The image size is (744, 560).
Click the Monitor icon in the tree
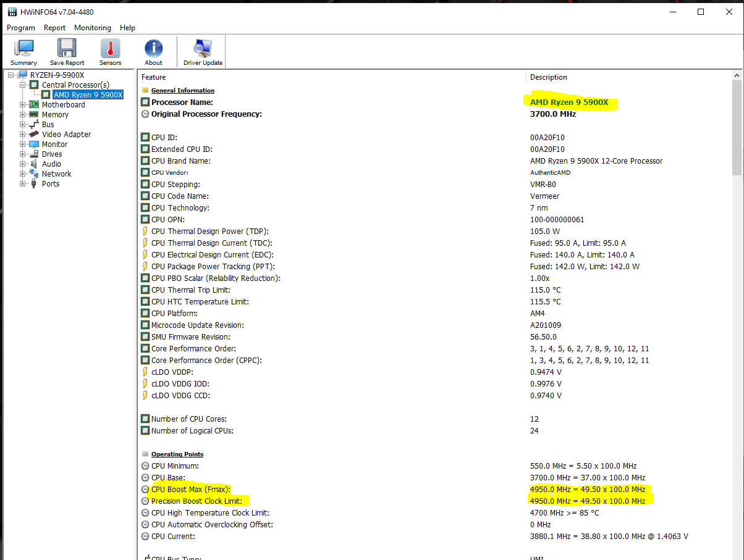(x=34, y=144)
